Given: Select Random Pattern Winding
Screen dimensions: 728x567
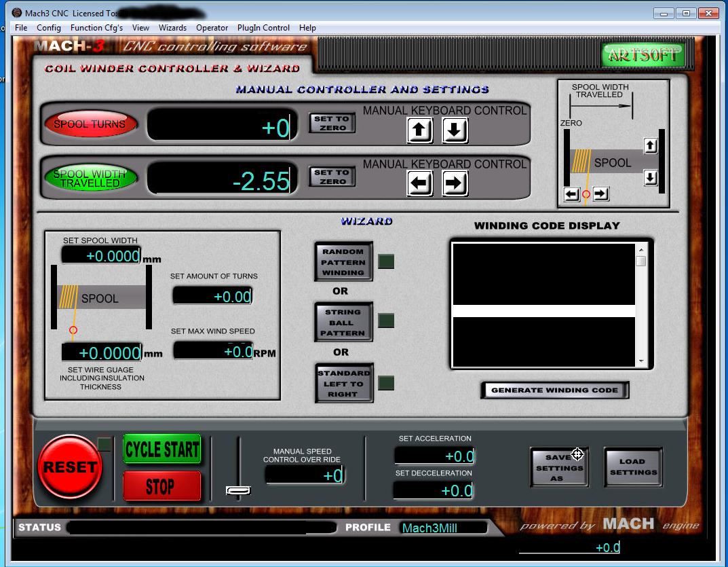Looking at the screenshot, I should pyautogui.click(x=343, y=261).
